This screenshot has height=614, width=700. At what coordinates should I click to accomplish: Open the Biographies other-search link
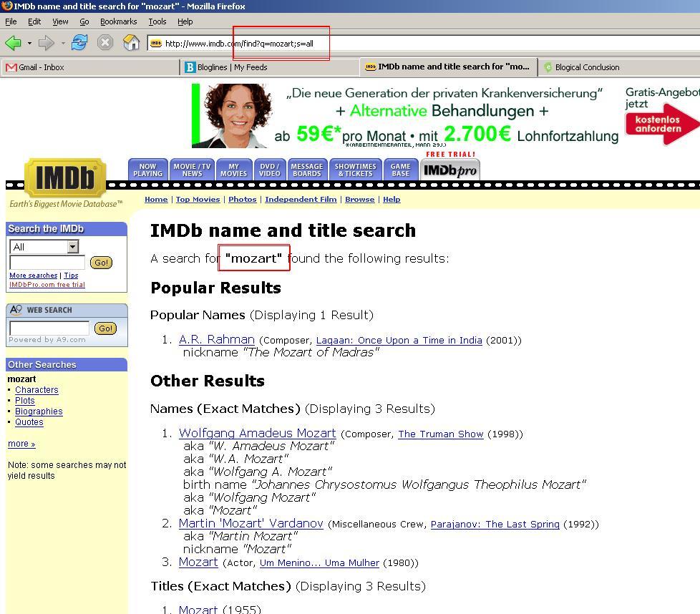(x=39, y=411)
